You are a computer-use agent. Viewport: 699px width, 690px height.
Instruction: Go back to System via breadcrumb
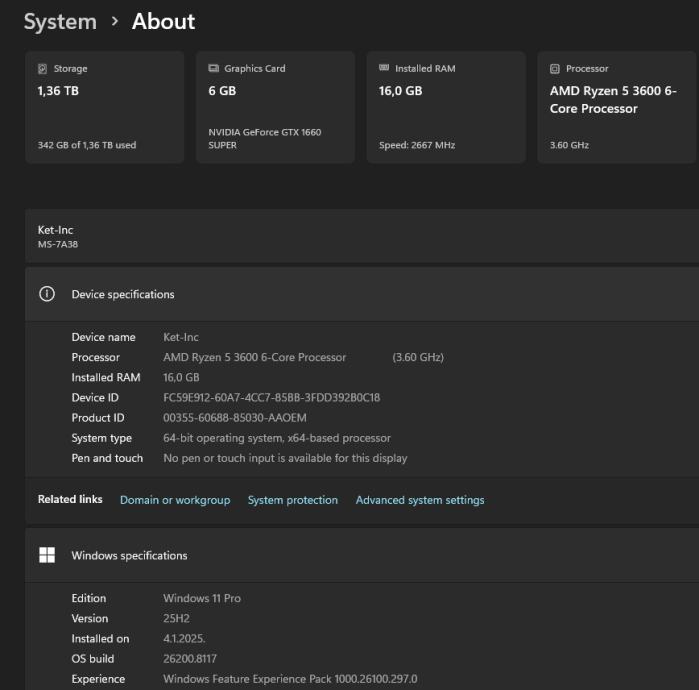coord(60,21)
